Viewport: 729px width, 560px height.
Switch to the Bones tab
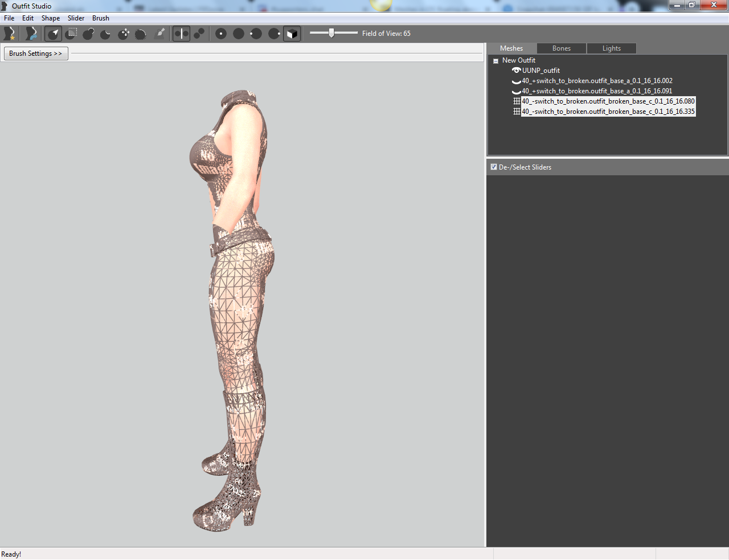(562, 48)
